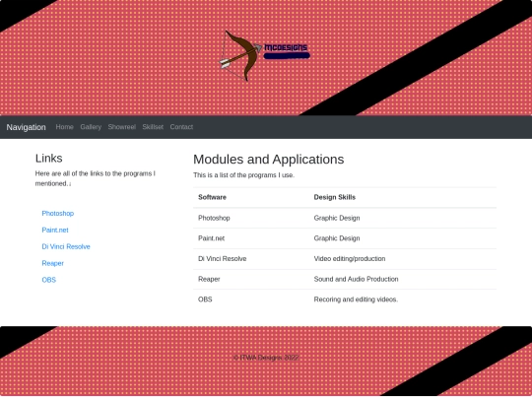Open the Reaper link
The image size is (532, 399).
(52, 263)
